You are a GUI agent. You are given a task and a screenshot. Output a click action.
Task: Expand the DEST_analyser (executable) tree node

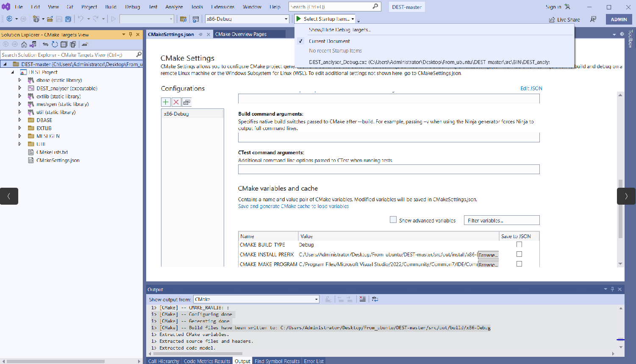[x=19, y=88]
